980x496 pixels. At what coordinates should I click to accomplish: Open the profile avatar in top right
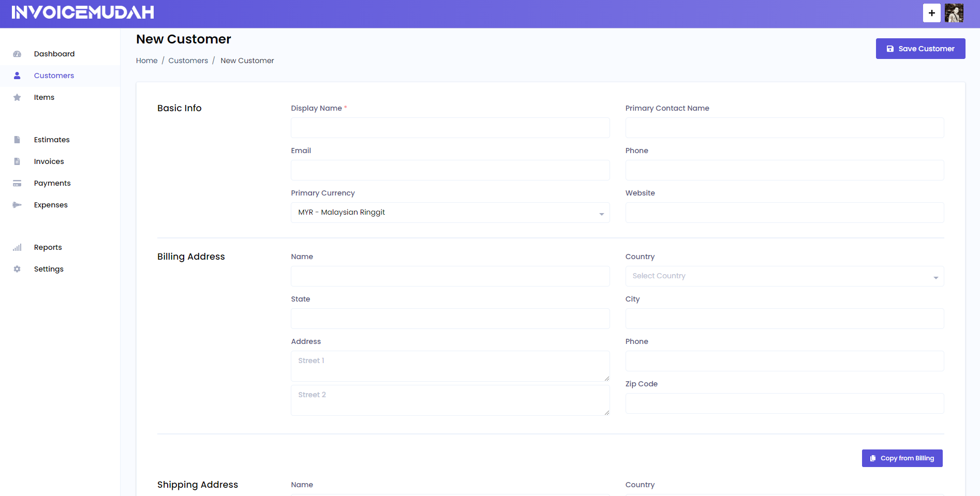point(954,13)
